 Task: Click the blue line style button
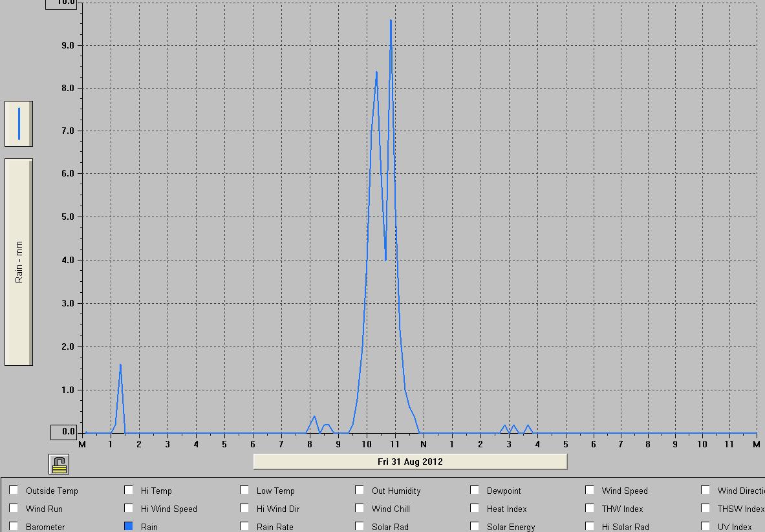coord(19,124)
